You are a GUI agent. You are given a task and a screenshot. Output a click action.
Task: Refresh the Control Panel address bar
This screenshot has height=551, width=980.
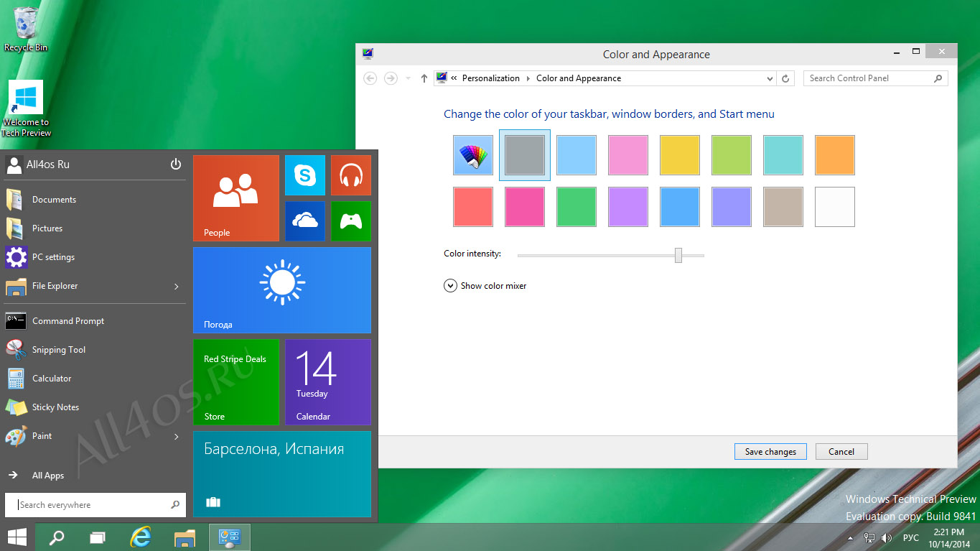coord(785,79)
